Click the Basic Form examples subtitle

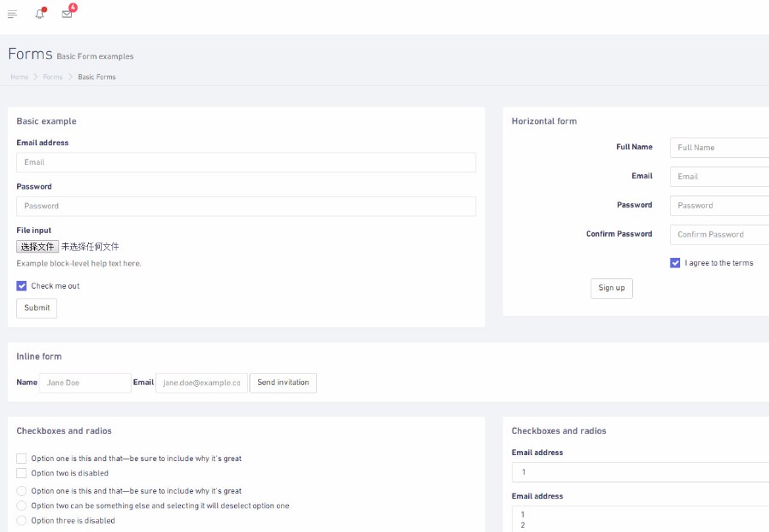[x=95, y=56]
